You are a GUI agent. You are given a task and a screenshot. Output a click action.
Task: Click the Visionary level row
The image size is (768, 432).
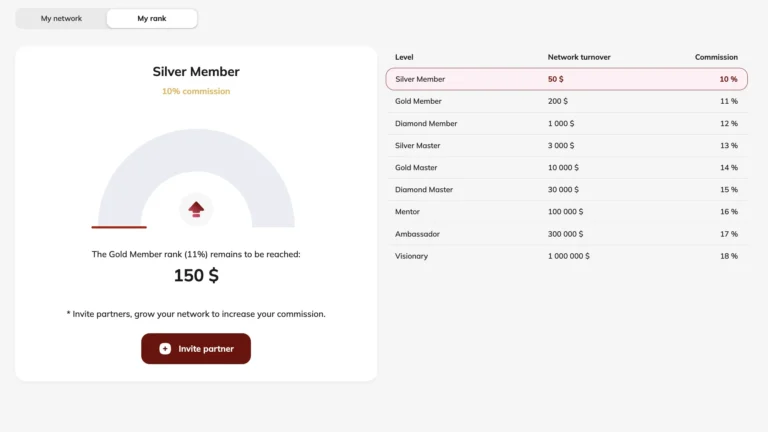pyautogui.click(x=566, y=256)
